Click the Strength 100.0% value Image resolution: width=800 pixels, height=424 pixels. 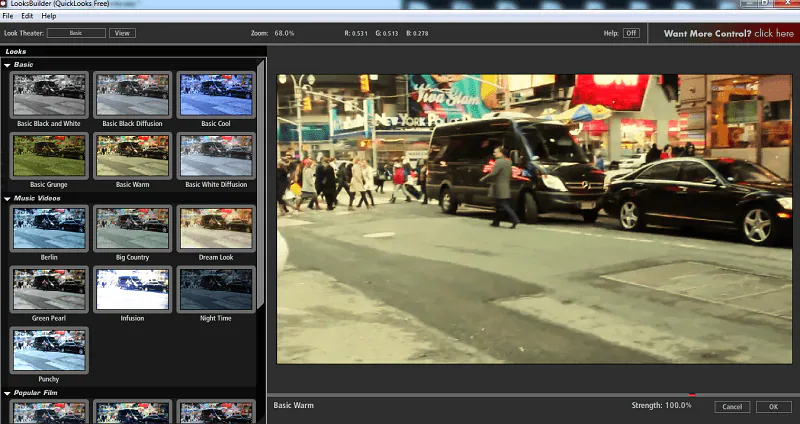pyautogui.click(x=678, y=405)
